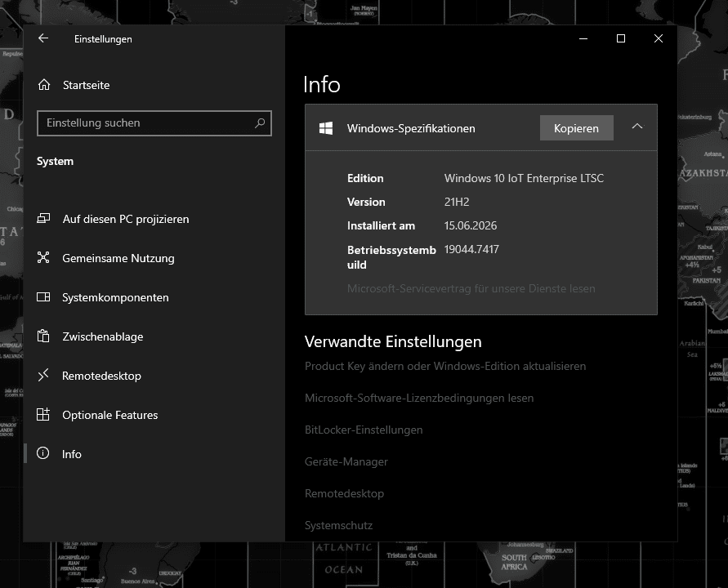Click the Zwischenablage clipboard icon

pyautogui.click(x=43, y=336)
